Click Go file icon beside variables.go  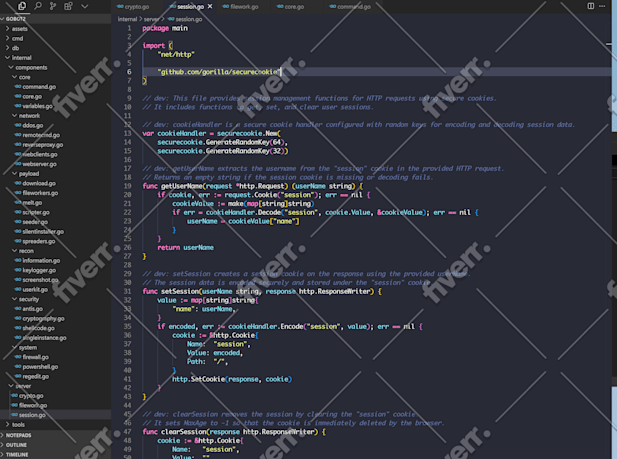pos(18,106)
